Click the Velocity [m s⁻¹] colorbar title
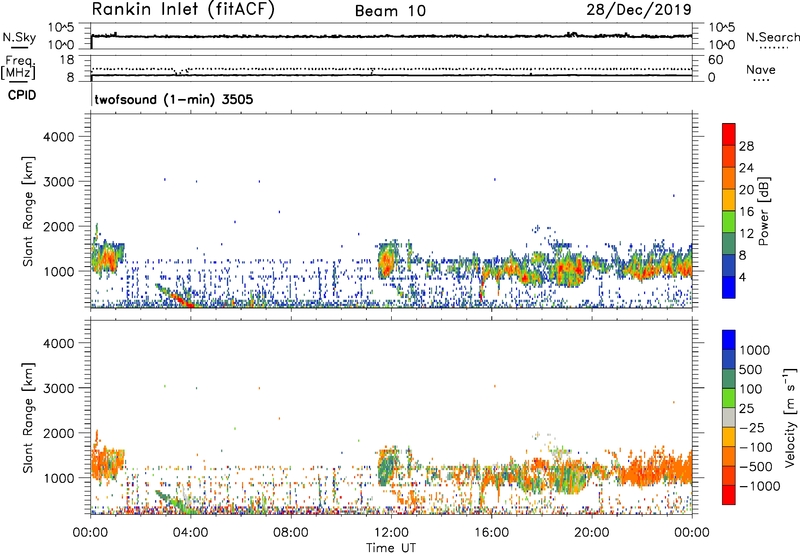800x554 pixels. pos(790,417)
